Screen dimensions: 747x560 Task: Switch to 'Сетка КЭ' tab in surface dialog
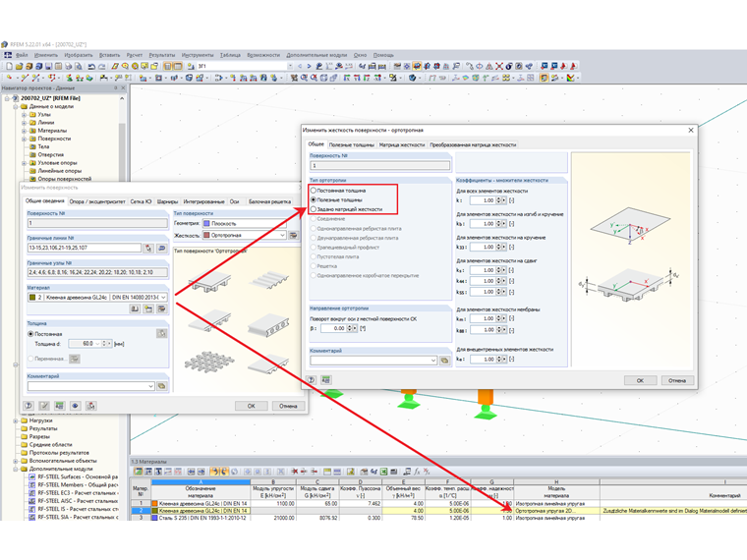[141, 201]
